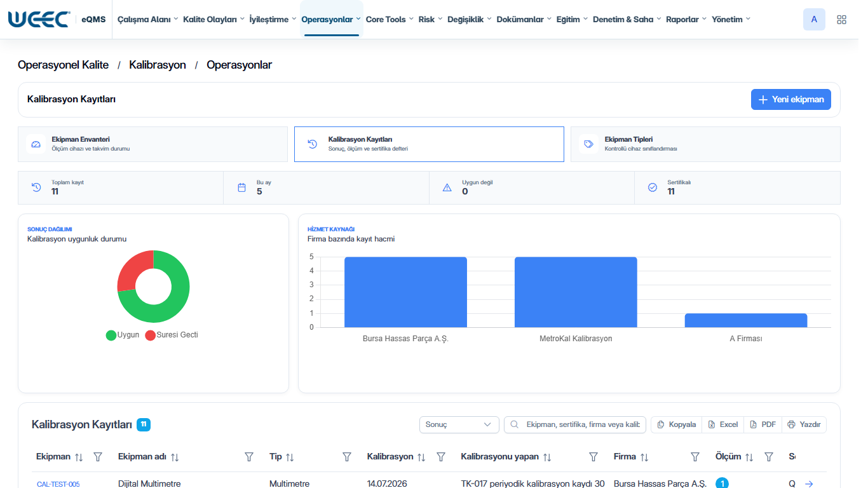This screenshot has width=868, height=488.
Task: Expand the Değişiklik menu
Action: 470,20
